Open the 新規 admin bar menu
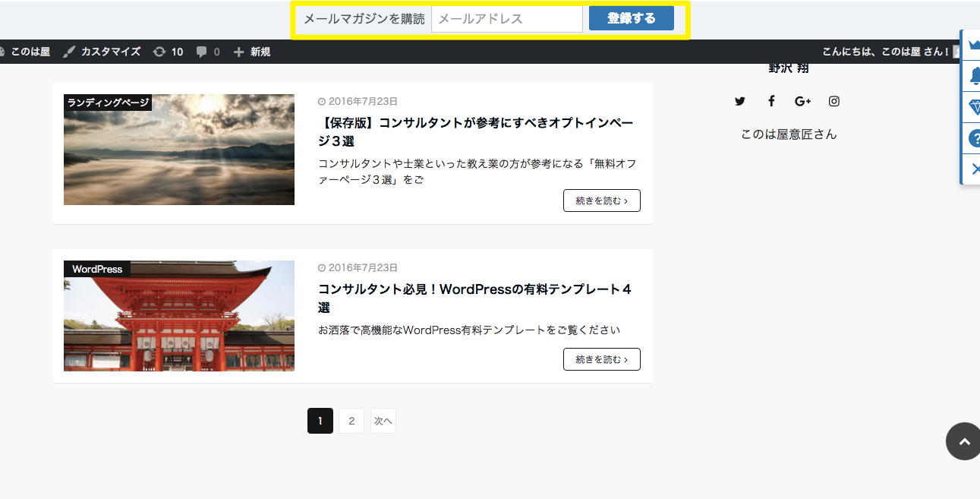Screen dimensions: 980x499 (x=252, y=52)
